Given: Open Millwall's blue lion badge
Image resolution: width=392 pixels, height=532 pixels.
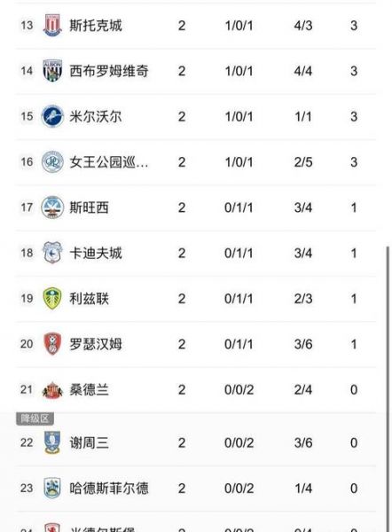Looking at the screenshot, I should coord(52,116).
